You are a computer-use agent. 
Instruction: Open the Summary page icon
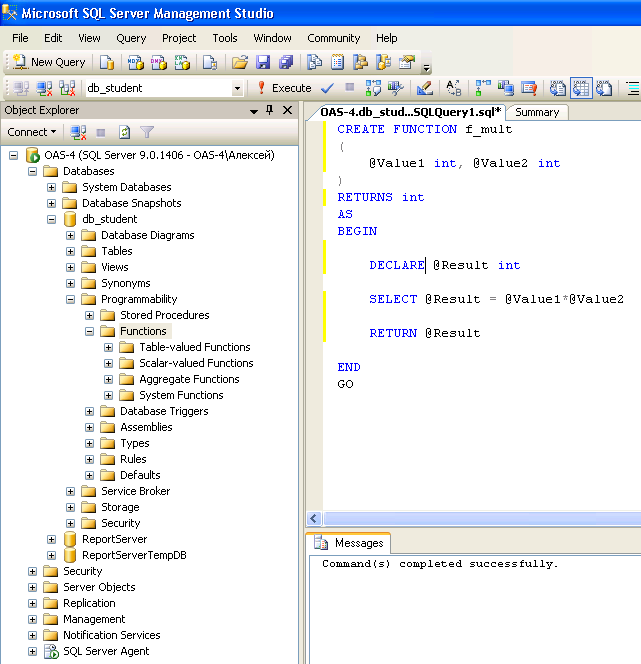(x=337, y=62)
